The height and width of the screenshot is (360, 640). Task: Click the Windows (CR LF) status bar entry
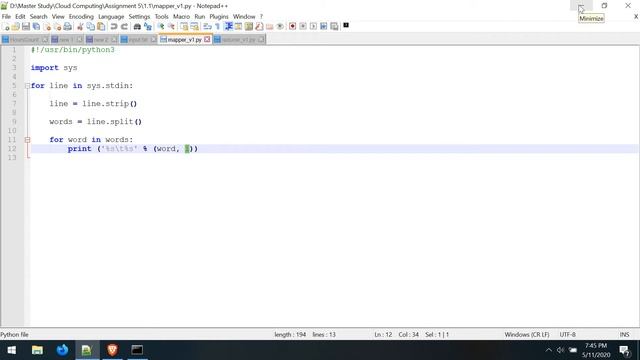[527, 335]
